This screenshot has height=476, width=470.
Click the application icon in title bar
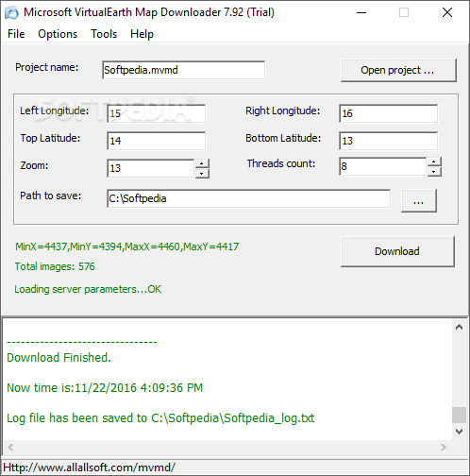(11, 12)
